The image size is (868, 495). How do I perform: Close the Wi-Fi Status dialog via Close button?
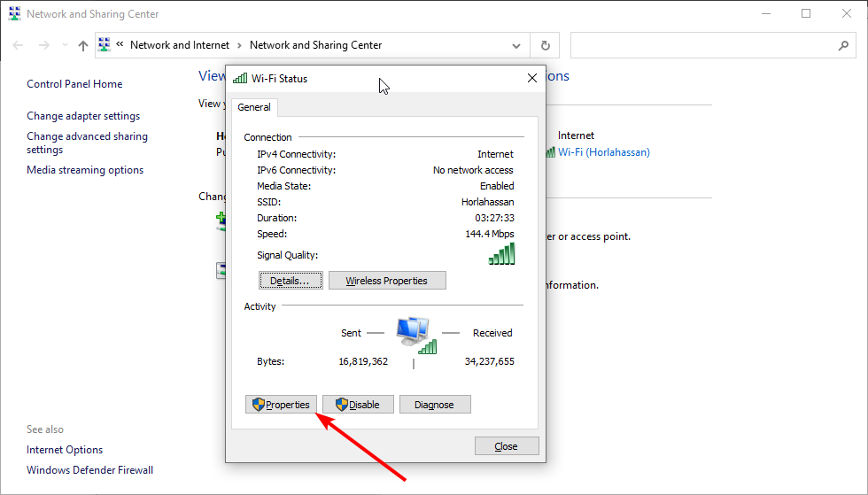click(x=506, y=446)
